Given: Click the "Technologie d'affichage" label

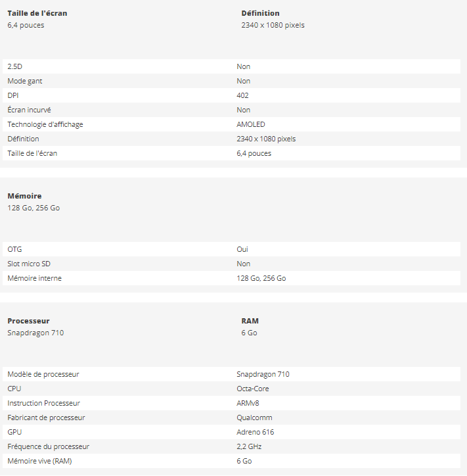Looking at the screenshot, I should tap(45, 124).
